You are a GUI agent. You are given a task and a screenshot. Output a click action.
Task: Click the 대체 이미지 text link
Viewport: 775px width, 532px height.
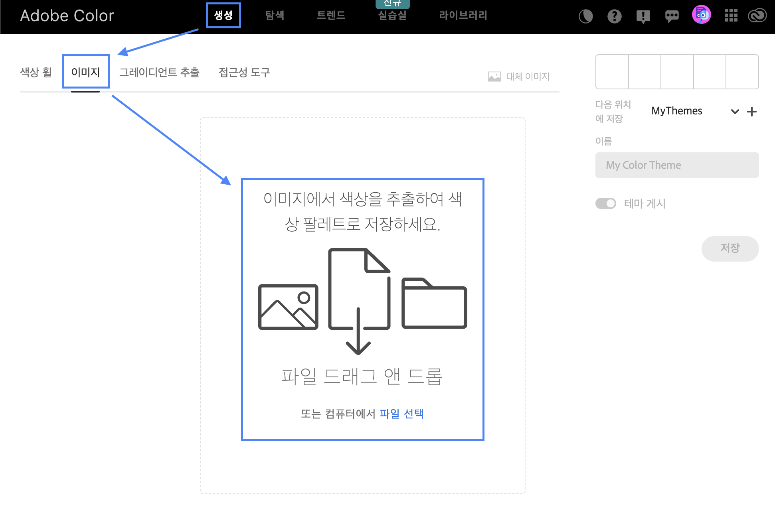pyautogui.click(x=528, y=77)
